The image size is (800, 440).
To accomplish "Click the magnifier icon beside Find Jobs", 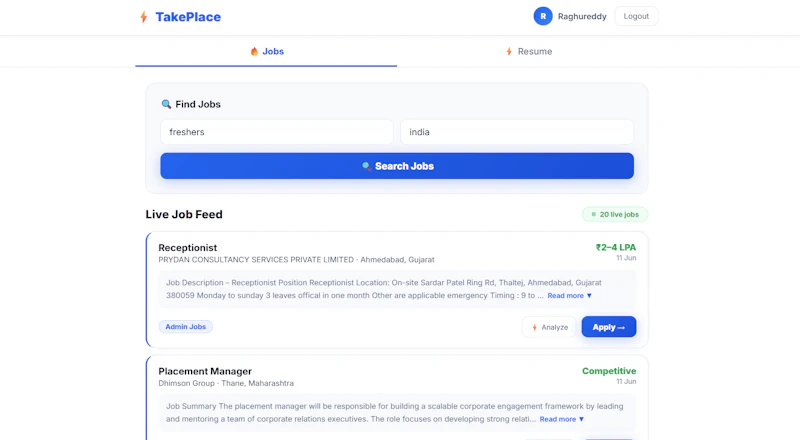I will tap(166, 104).
